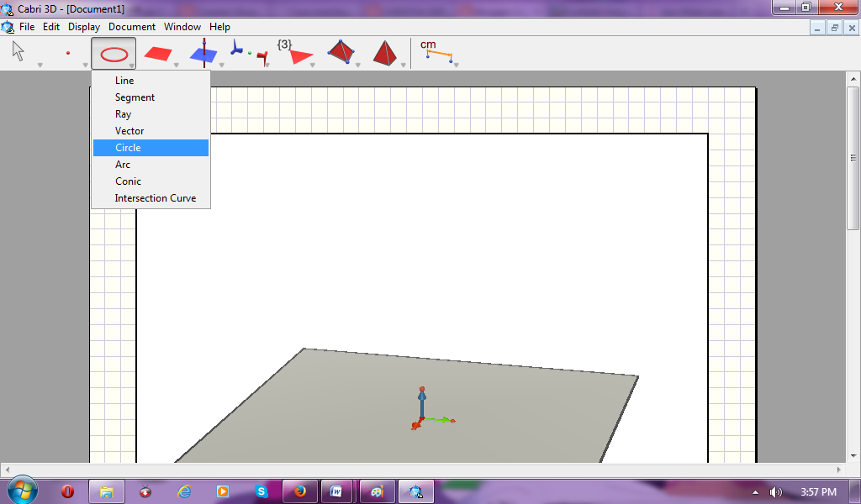
Task: Select the Manipulation arrow tool
Action: (x=17, y=50)
